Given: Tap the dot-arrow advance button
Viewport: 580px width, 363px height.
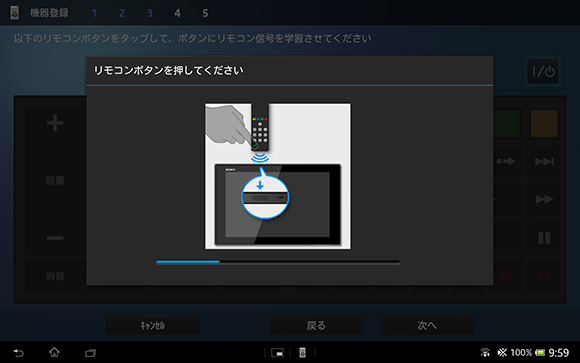Looking at the screenshot, I should pyautogui.click(x=506, y=161).
